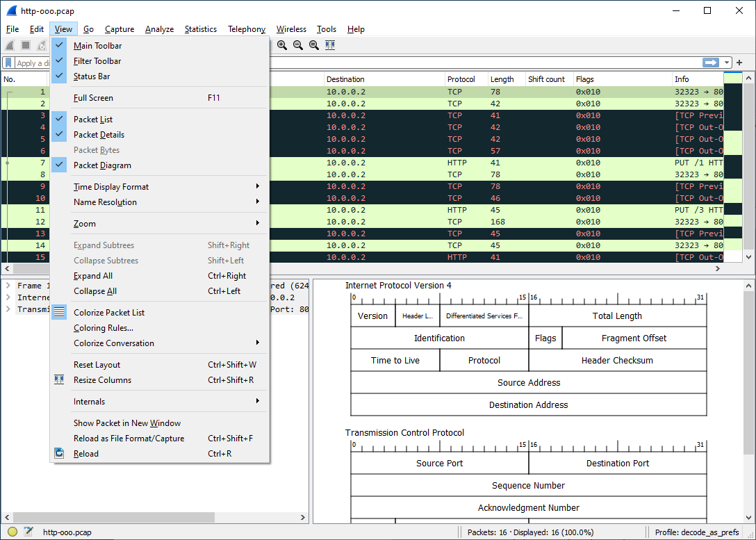Toggle Colorize Packet List option
The width and height of the screenshot is (756, 540).
click(109, 313)
